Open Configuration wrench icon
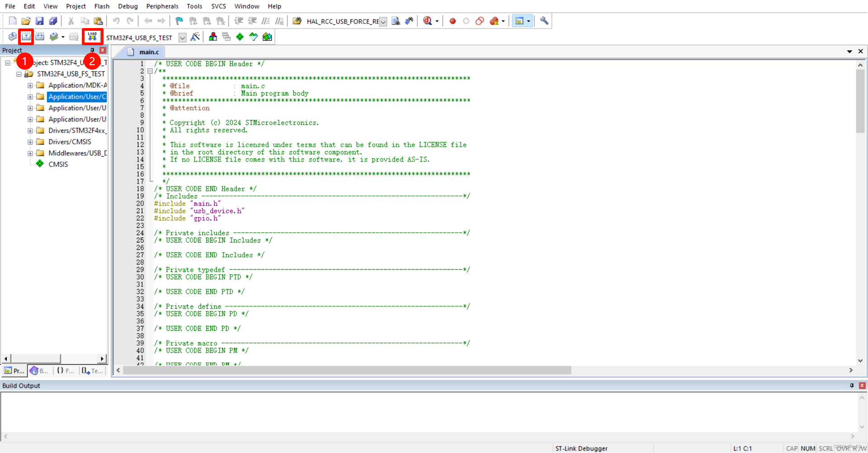The image size is (868, 453). pyautogui.click(x=544, y=21)
